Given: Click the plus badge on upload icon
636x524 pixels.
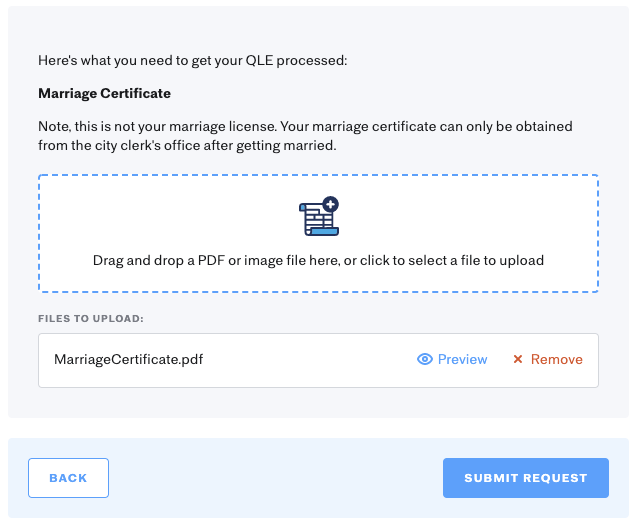Looking at the screenshot, I should [331, 204].
